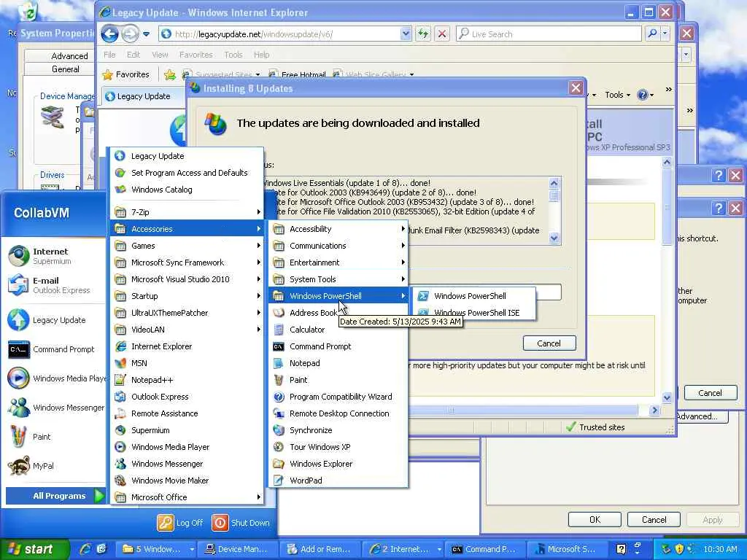Switch to Advanced tab in System Properties
This screenshot has width=747, height=560.
coord(69,55)
